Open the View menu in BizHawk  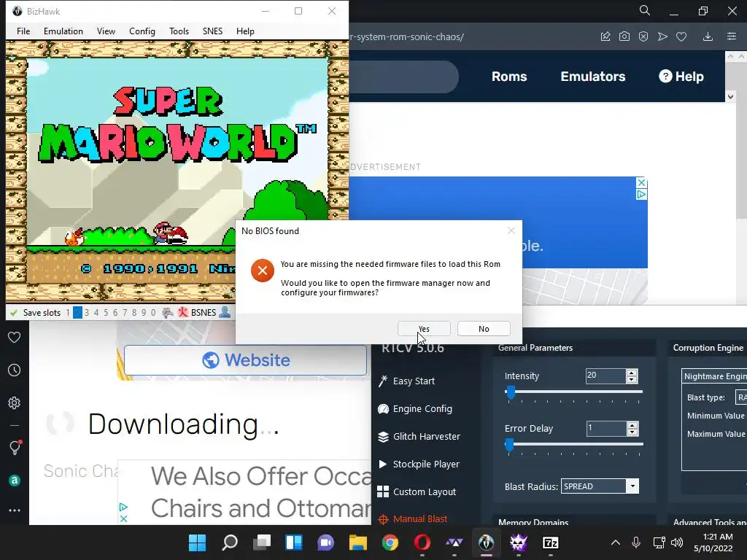point(106,31)
